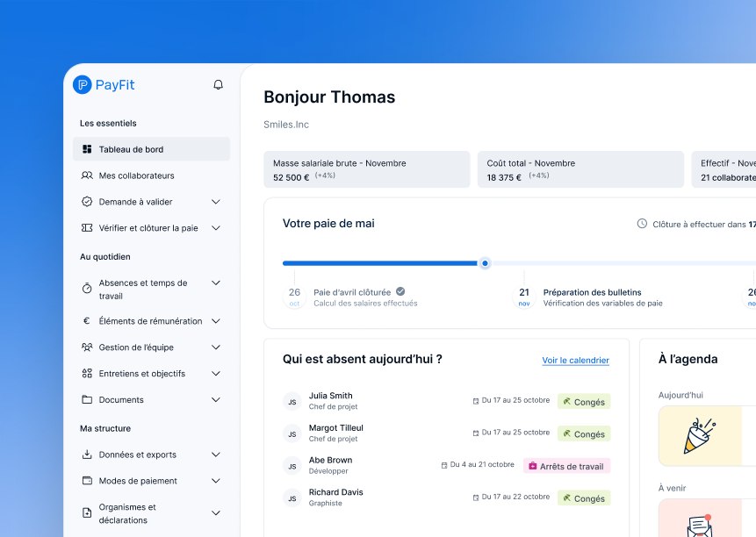Image resolution: width=756 pixels, height=537 pixels.
Task: Expand Entretiens et objectifs chevron
Action: 216,373
